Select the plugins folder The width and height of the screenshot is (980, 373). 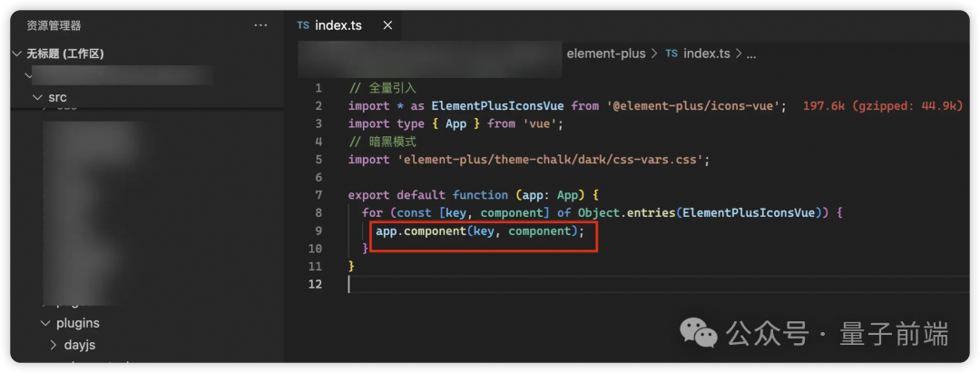(x=77, y=323)
